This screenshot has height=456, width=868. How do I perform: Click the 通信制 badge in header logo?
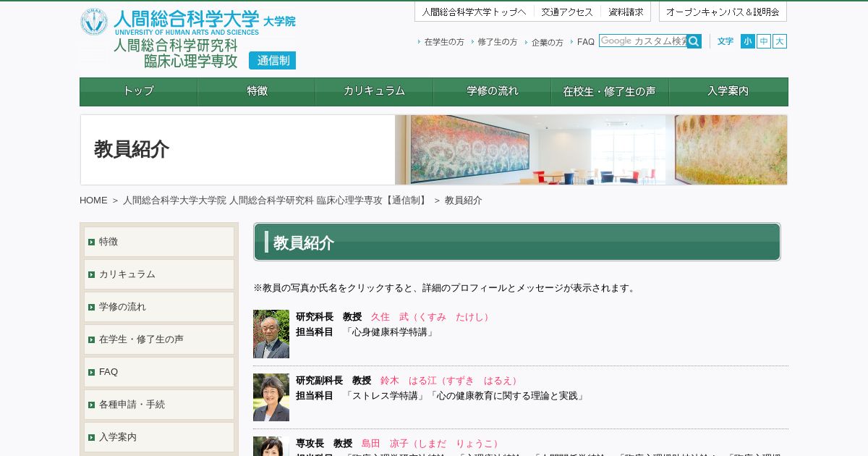(273, 61)
